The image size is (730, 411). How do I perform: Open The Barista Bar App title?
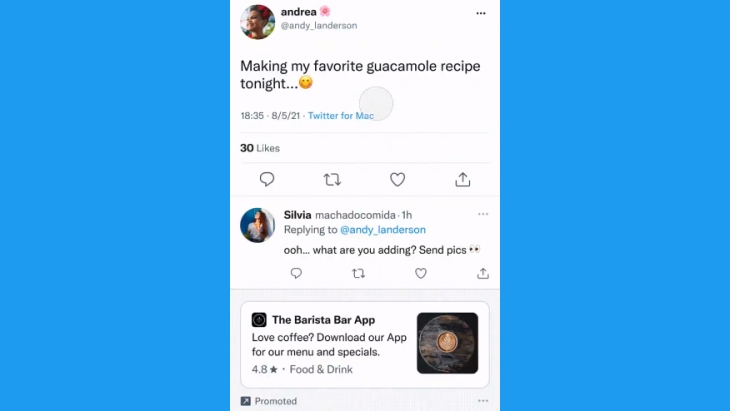coord(324,320)
